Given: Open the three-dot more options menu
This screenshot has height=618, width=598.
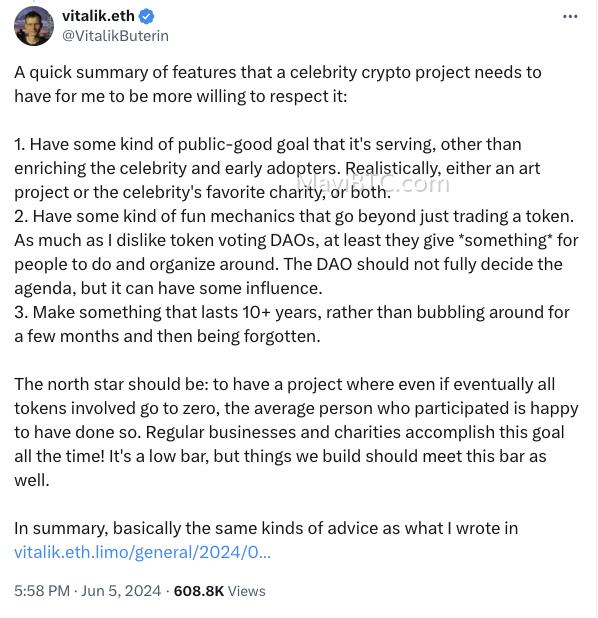Looking at the screenshot, I should (570, 17).
